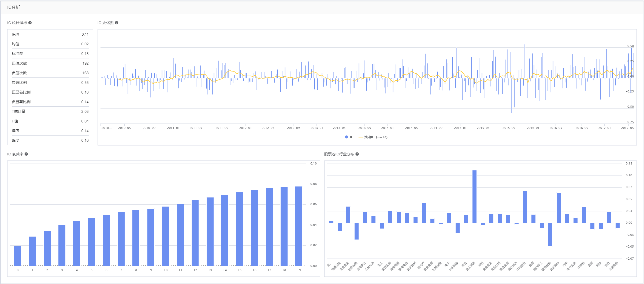Click decay bar for lag 0
Image resolution: width=644 pixels, height=284 pixels.
click(x=17, y=256)
